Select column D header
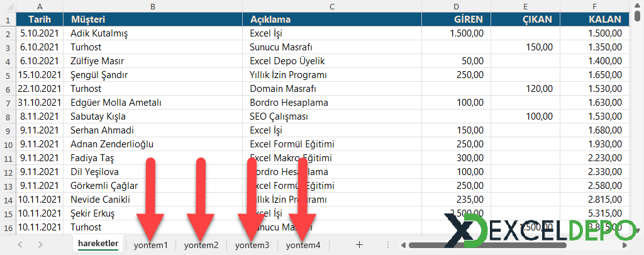The height and width of the screenshot is (255, 644). point(456,6)
